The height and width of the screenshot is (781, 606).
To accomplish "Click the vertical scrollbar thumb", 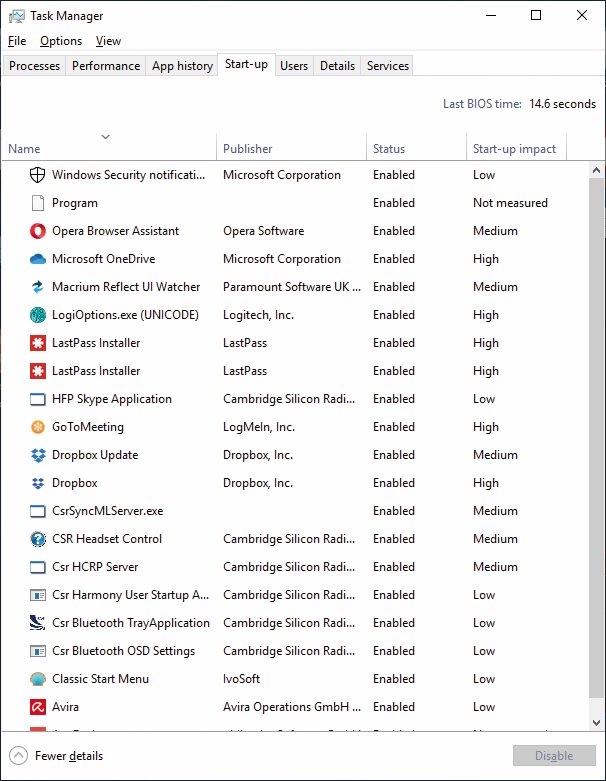I will click(x=596, y=437).
